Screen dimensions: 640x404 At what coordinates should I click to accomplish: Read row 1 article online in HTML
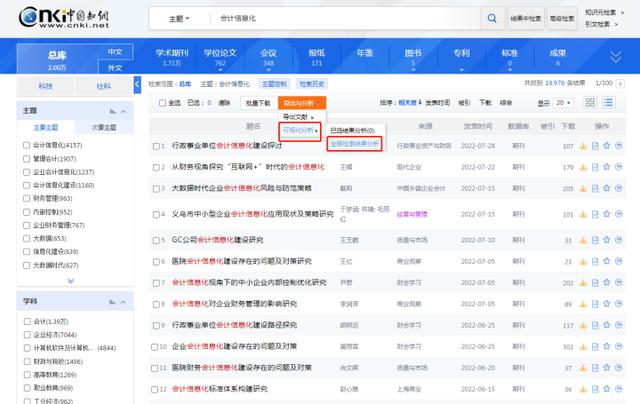click(595, 146)
